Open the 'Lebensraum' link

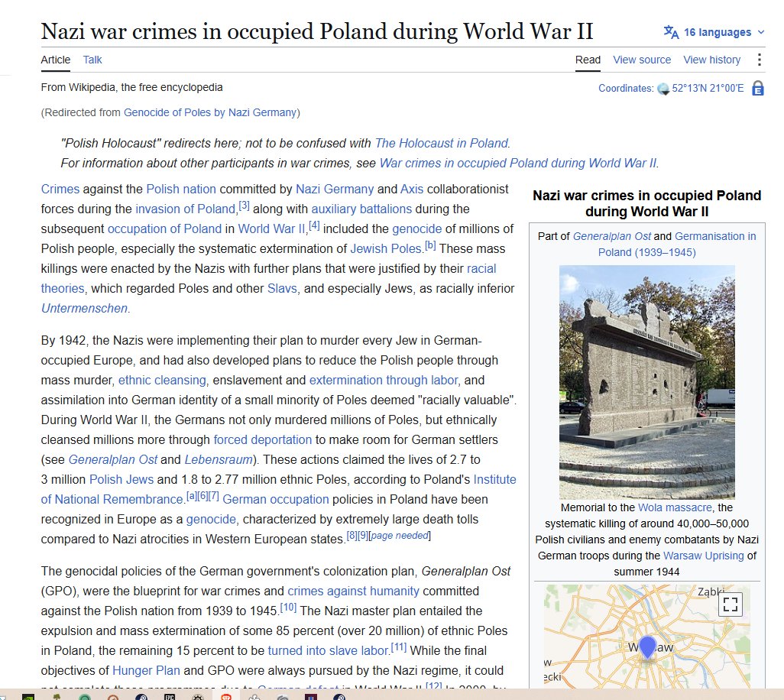click(x=219, y=459)
